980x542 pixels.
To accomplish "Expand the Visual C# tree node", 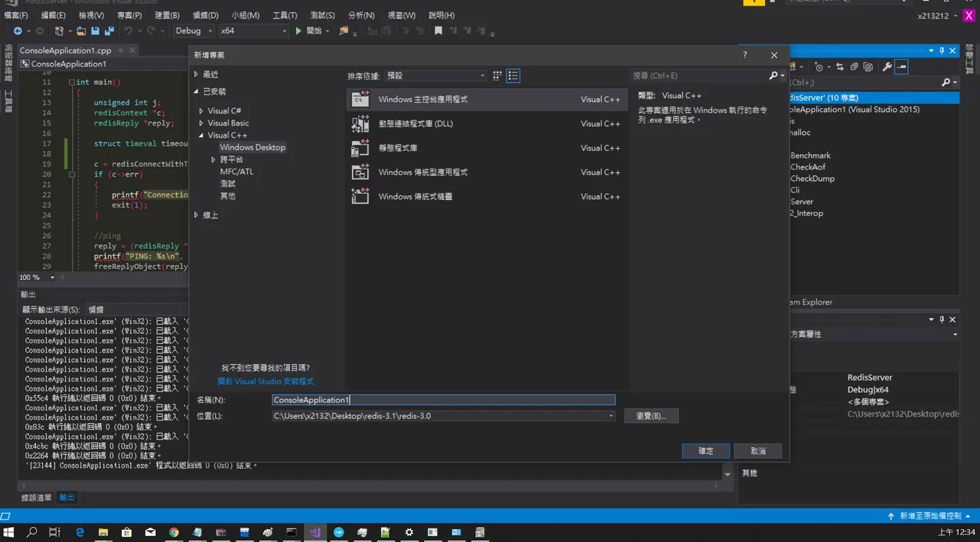I will (x=201, y=111).
